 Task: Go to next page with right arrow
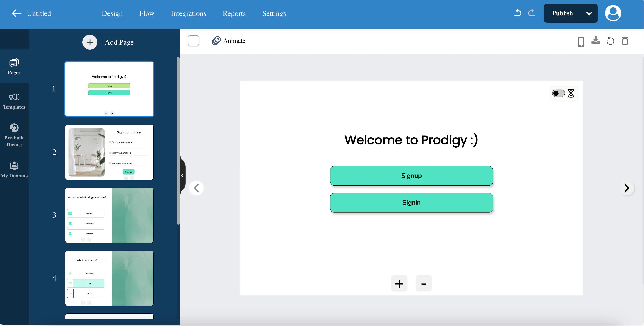tap(626, 188)
